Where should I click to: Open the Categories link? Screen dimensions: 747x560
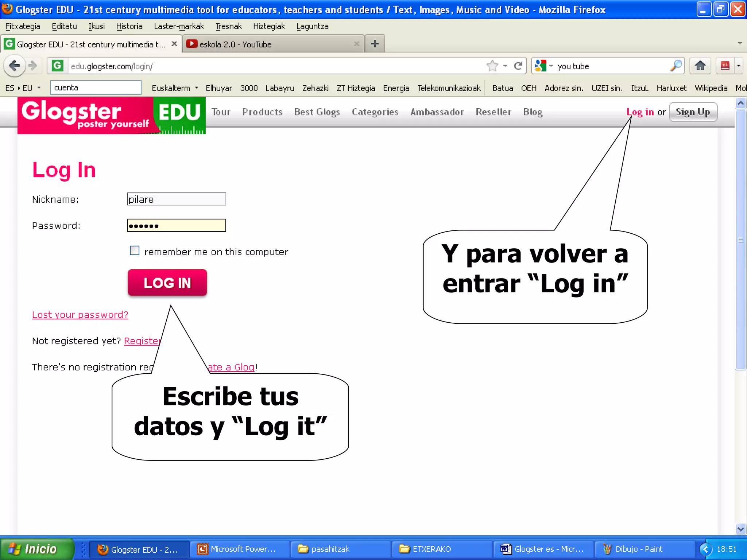point(375,112)
